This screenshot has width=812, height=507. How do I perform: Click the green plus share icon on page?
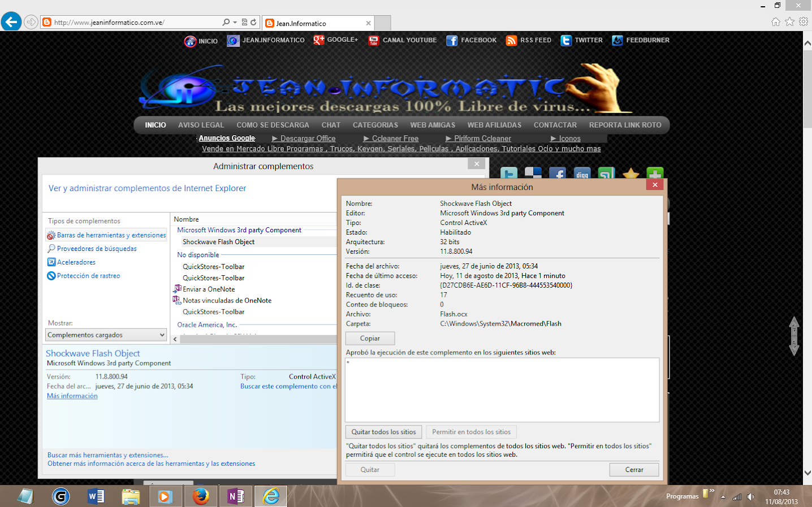655,174
